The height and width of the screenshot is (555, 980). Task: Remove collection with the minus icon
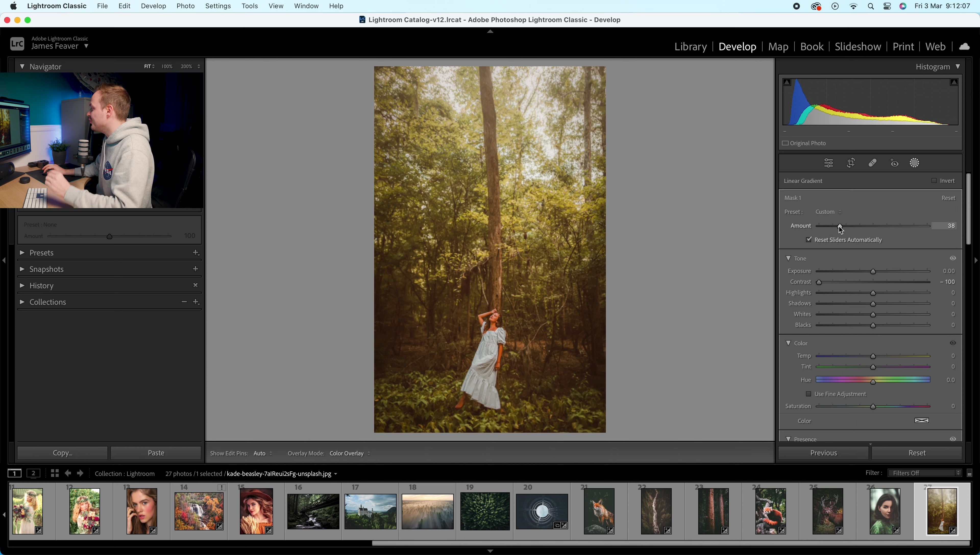coord(184,301)
